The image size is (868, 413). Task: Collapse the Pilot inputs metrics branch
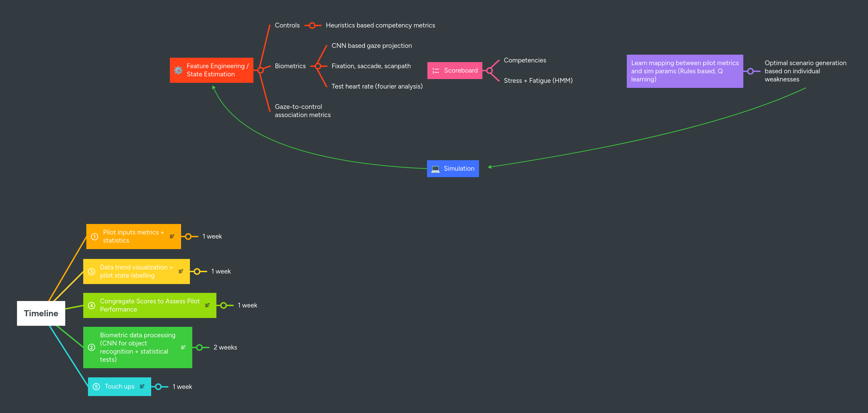click(188, 237)
